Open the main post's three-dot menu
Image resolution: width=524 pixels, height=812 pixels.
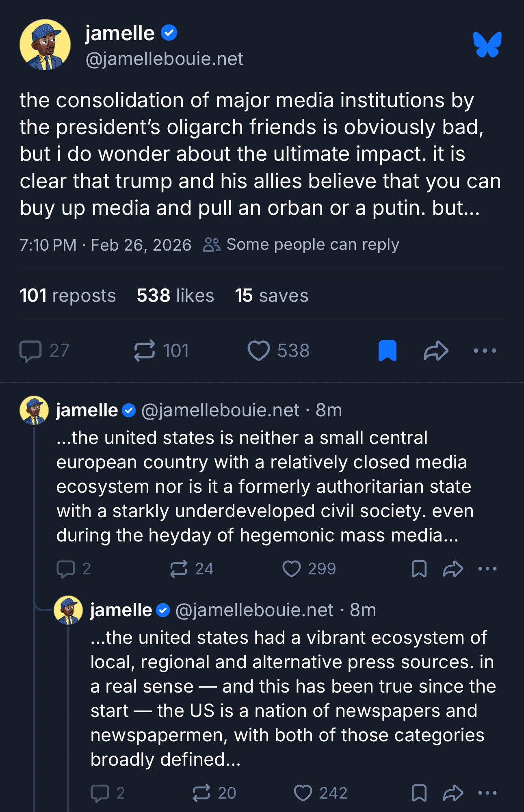tap(485, 351)
